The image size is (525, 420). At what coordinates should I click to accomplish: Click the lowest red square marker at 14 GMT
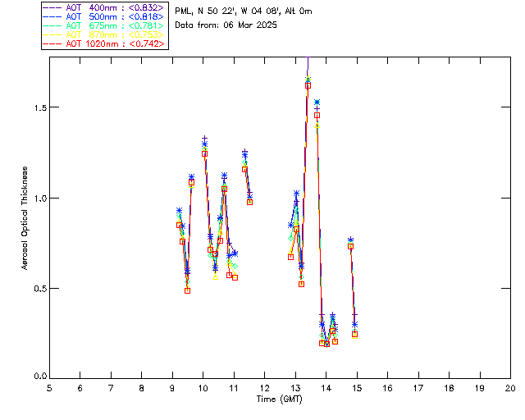point(326,344)
